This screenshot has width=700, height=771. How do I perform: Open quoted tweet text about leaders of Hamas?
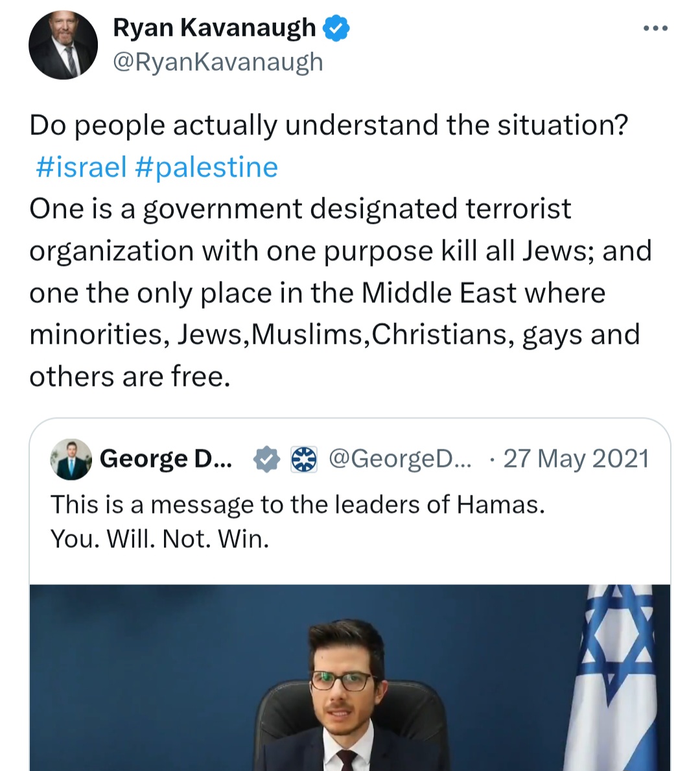[298, 504]
